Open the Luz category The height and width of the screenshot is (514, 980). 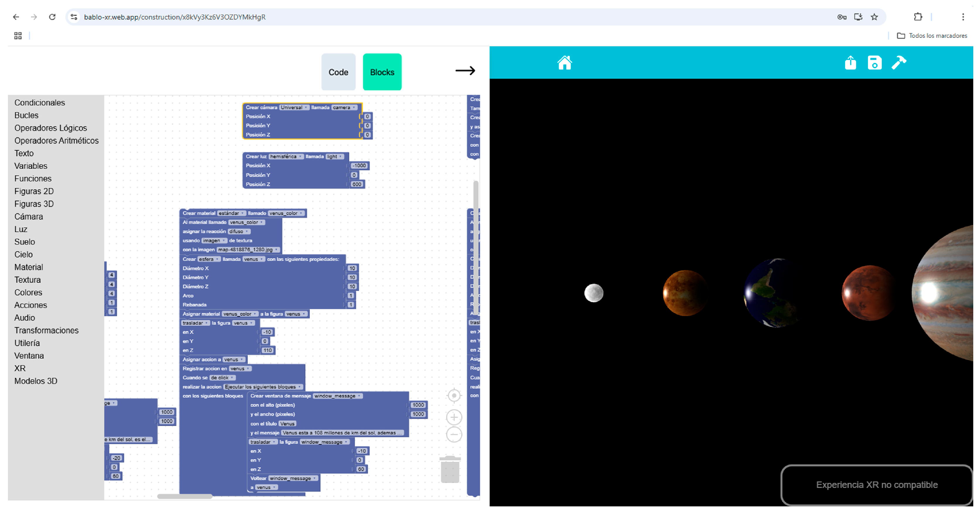pyautogui.click(x=21, y=229)
